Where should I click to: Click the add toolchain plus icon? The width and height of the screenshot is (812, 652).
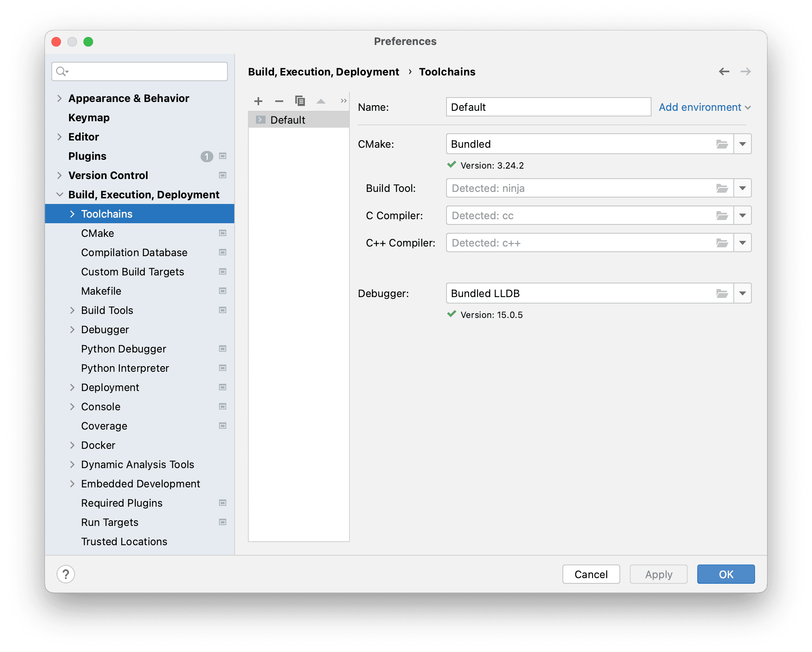(258, 101)
